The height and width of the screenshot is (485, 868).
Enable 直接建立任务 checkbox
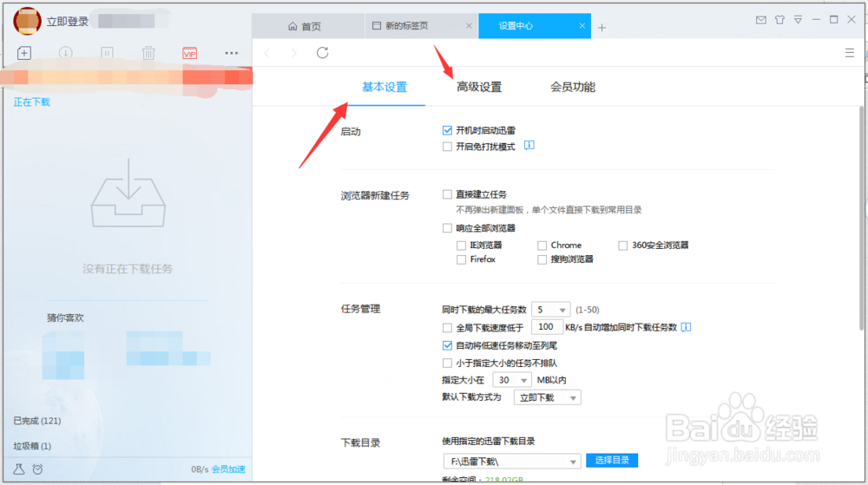click(447, 194)
